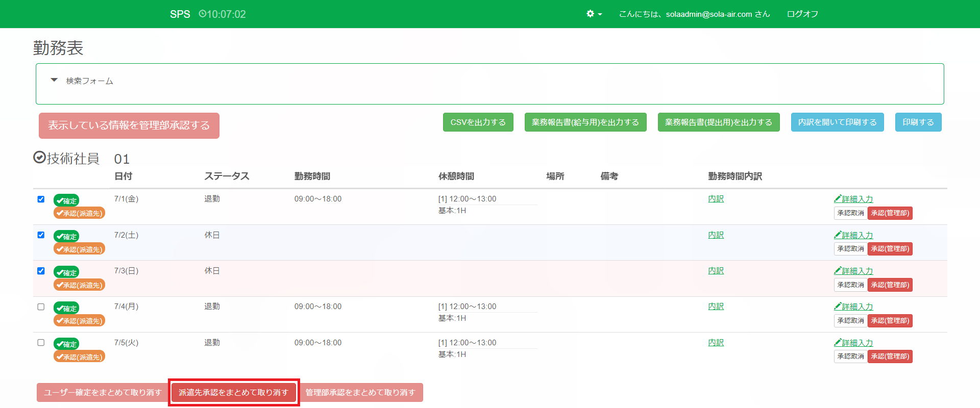Check the 7/5(火) row checkbox
Image resolution: width=980 pixels, height=408 pixels.
click(41, 343)
